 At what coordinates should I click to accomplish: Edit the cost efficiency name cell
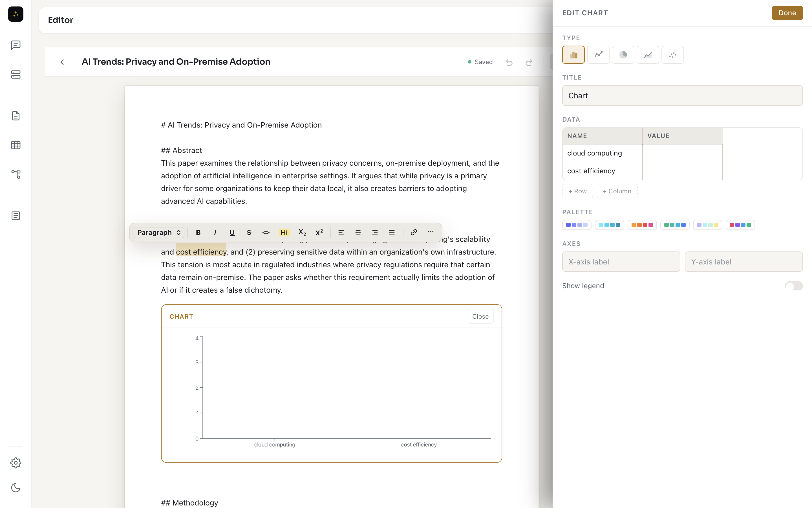pos(602,171)
